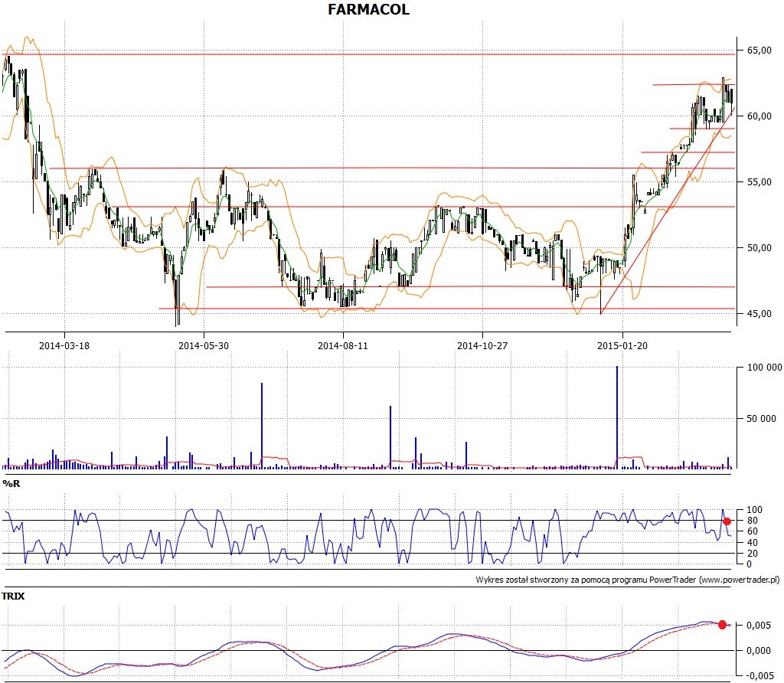
Task: Click the 60,00 price axis label
Action: 759,116
